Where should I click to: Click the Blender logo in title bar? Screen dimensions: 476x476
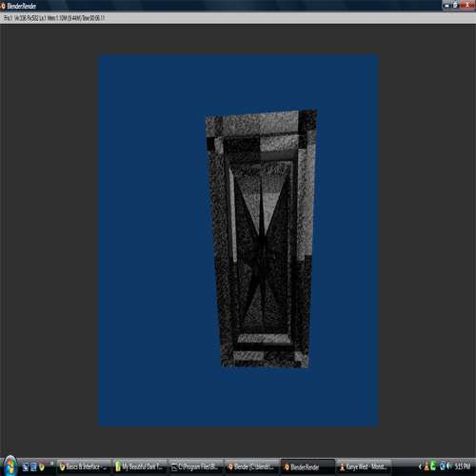tap(3, 6)
